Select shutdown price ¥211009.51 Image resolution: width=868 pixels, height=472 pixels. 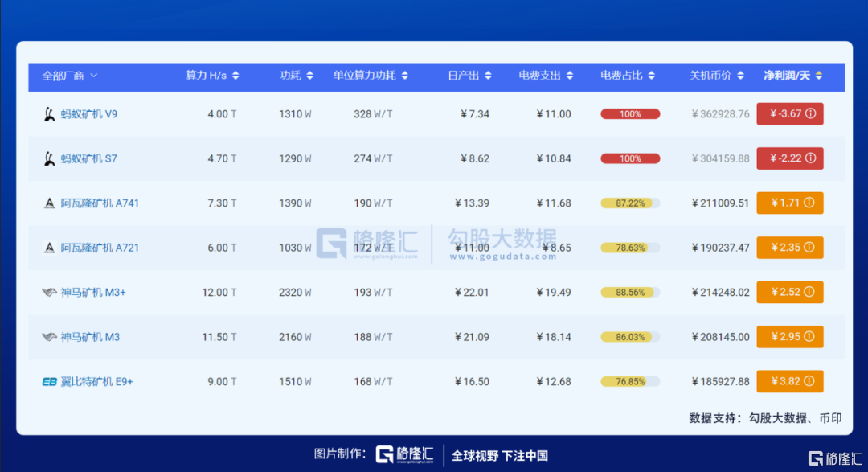coord(720,203)
